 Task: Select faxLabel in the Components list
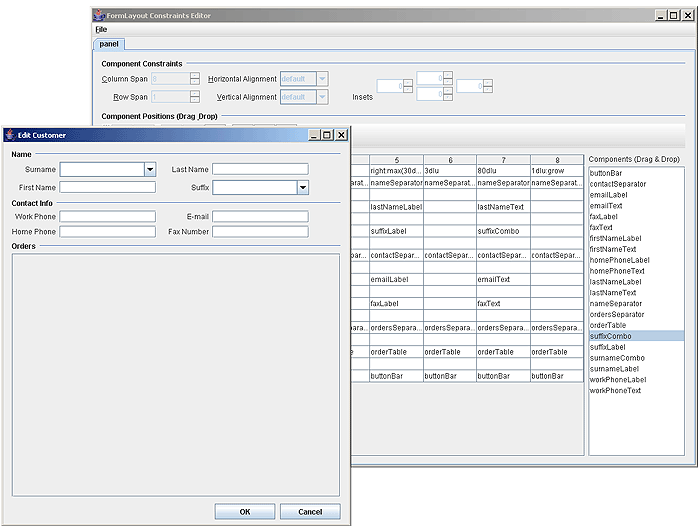click(637, 217)
